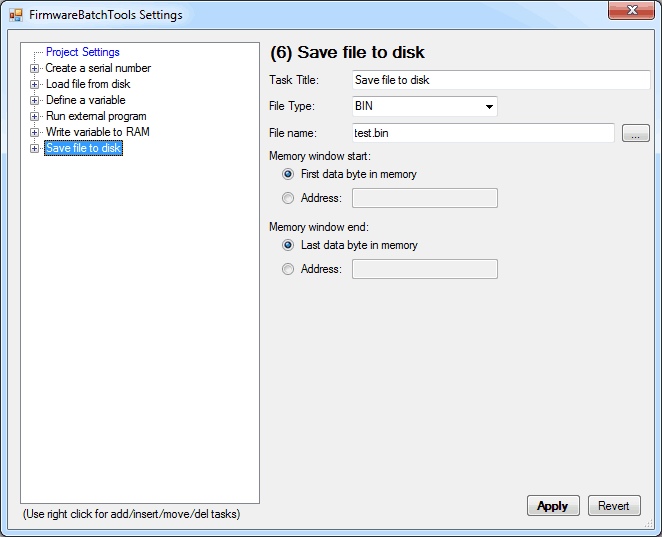Expand the Run external program node

[x=35, y=116]
